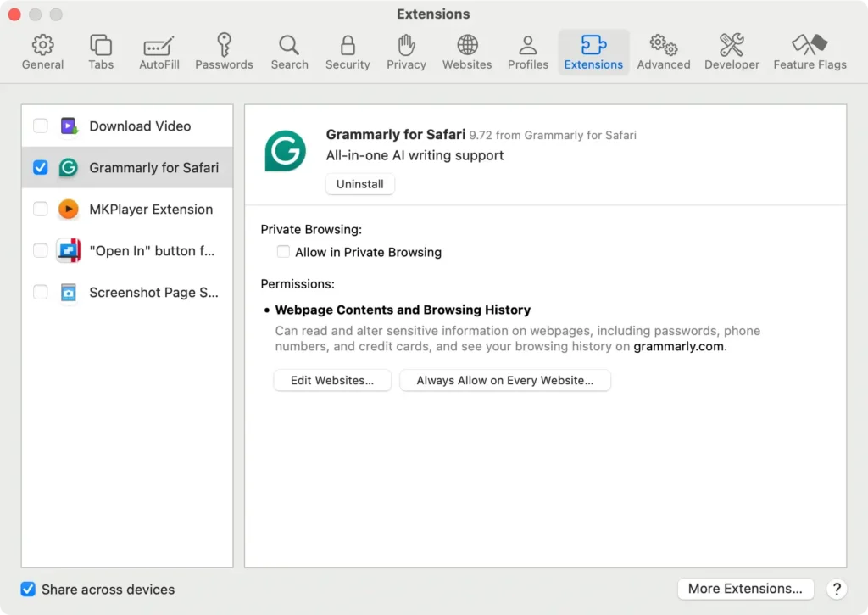Switch to the Advanced tab

pyautogui.click(x=663, y=50)
